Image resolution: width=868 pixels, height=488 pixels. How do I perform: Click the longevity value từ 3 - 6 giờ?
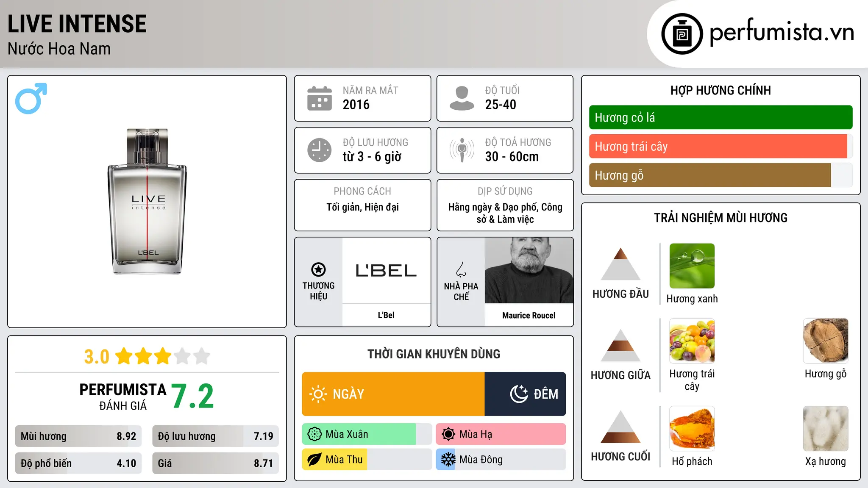372,157
